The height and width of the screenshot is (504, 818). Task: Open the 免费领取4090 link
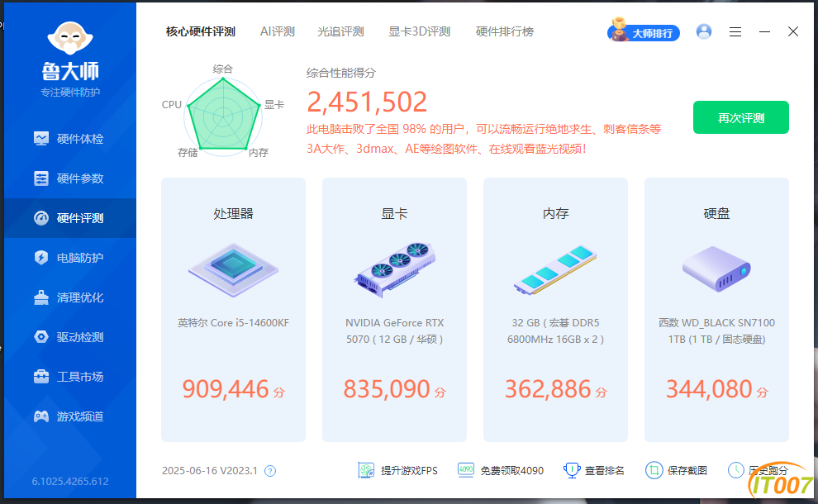[511, 471]
